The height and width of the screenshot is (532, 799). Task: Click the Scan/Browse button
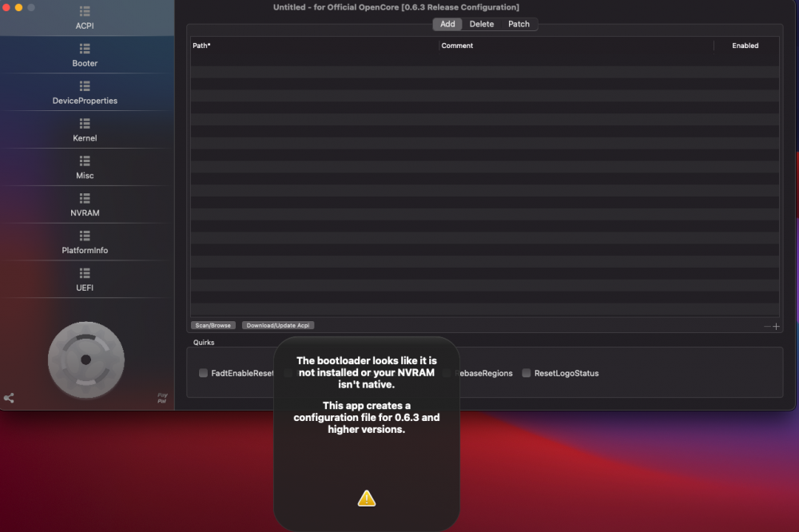(x=213, y=325)
